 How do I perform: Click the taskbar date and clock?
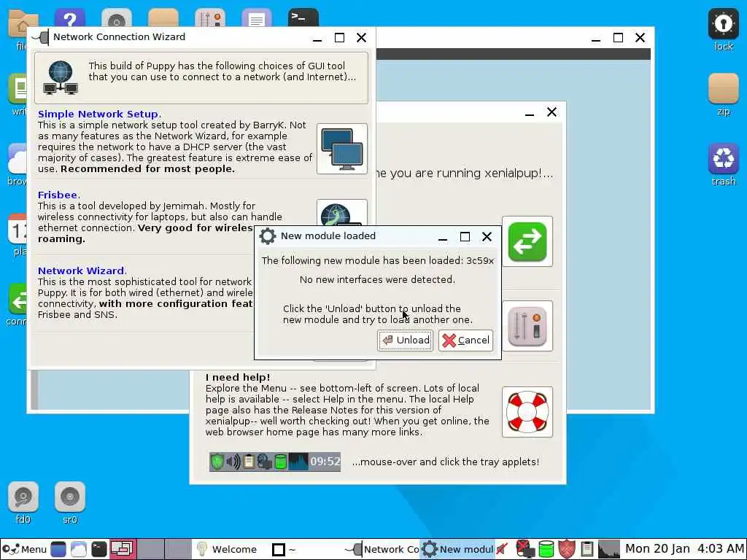684,549
